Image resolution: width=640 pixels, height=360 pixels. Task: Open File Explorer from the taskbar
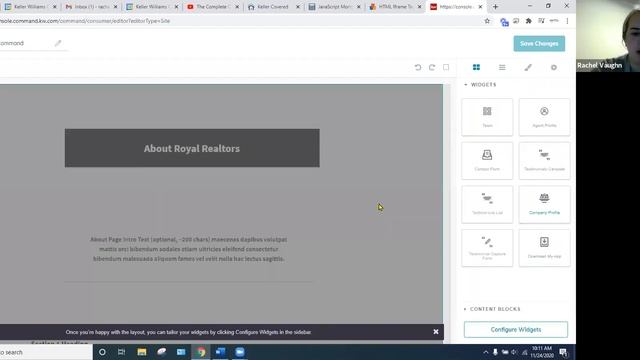pos(142,352)
